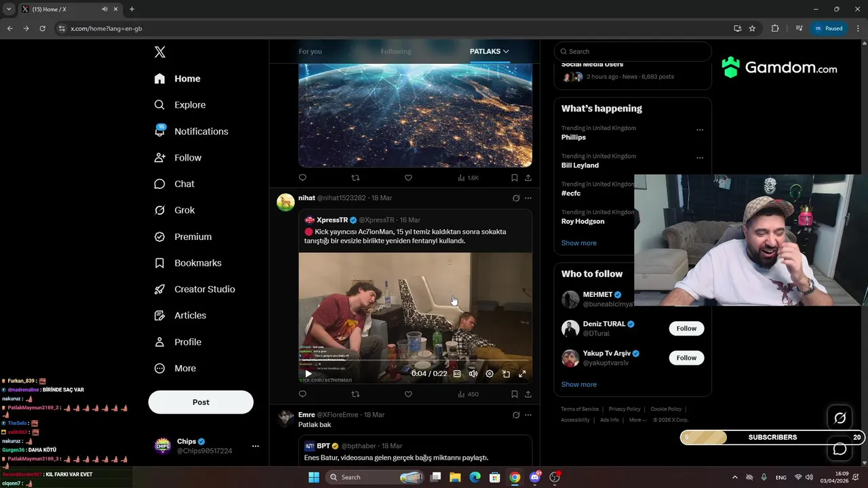The height and width of the screenshot is (488, 868).
Task: Open PATLAKS tab dropdown chevron
Action: [506, 52]
